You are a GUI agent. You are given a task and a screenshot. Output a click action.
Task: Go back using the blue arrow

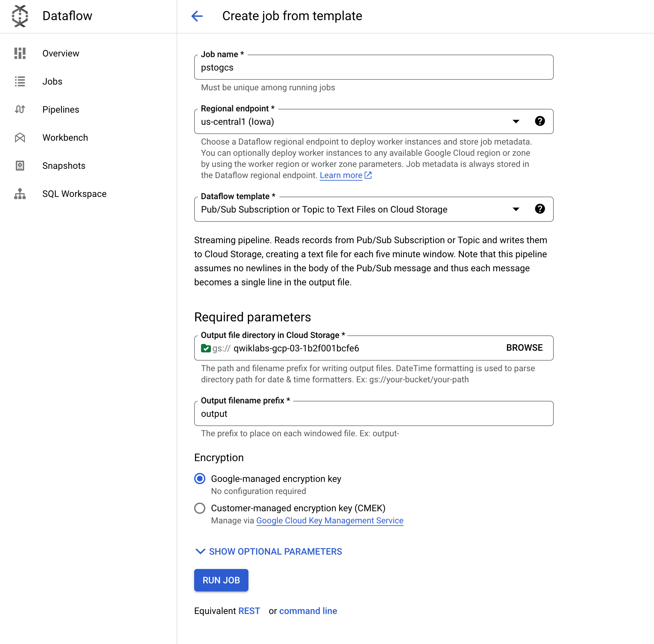[x=197, y=16]
